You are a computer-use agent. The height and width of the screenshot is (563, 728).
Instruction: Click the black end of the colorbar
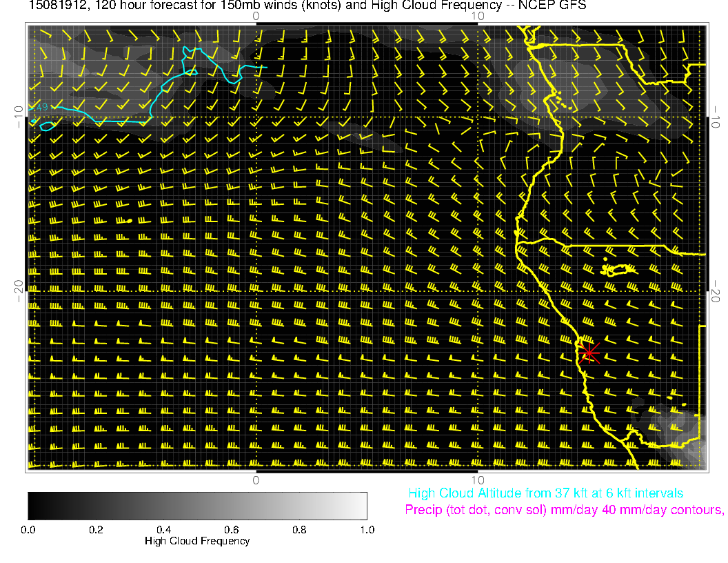click(36, 506)
